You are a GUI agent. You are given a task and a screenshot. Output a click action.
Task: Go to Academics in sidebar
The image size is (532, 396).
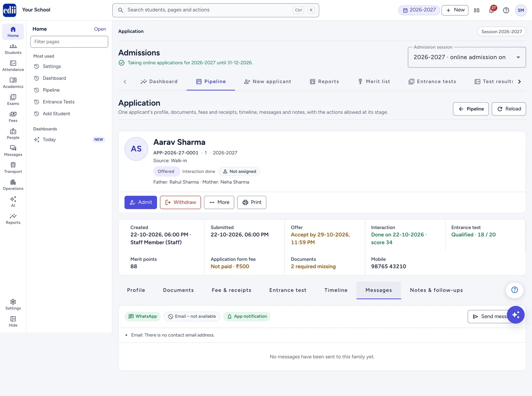click(13, 83)
